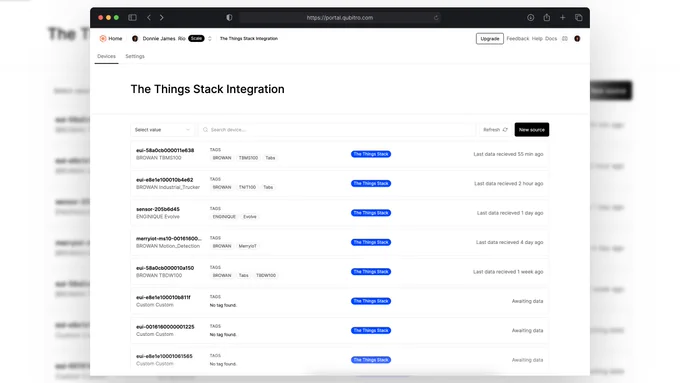Click the Evolve tag
This screenshot has width=680, height=383.
coord(250,217)
